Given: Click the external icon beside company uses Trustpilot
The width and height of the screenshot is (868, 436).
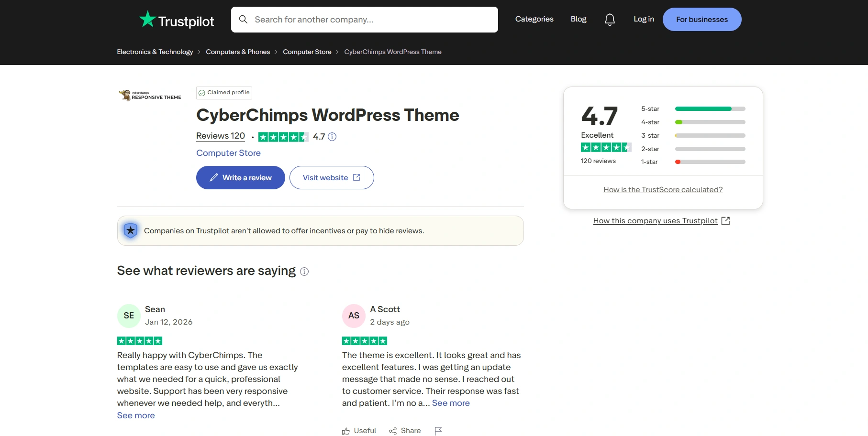Looking at the screenshot, I should click(x=725, y=221).
